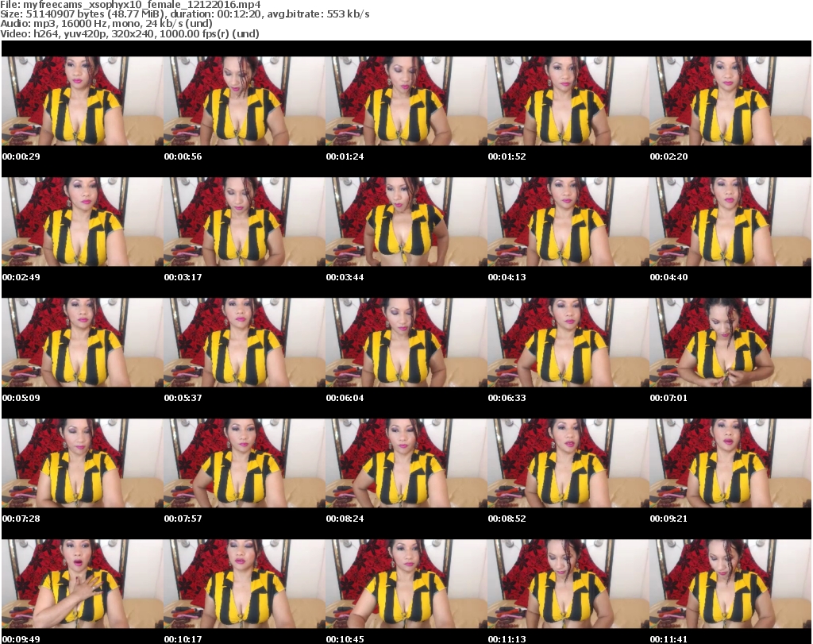Click the 00:04:13 caption
Screen dimensions: 813x644
coord(507,277)
